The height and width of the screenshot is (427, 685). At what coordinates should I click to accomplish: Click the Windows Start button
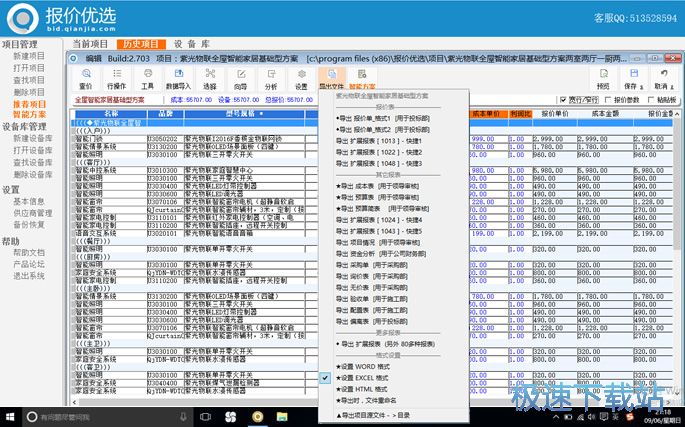click(x=11, y=416)
